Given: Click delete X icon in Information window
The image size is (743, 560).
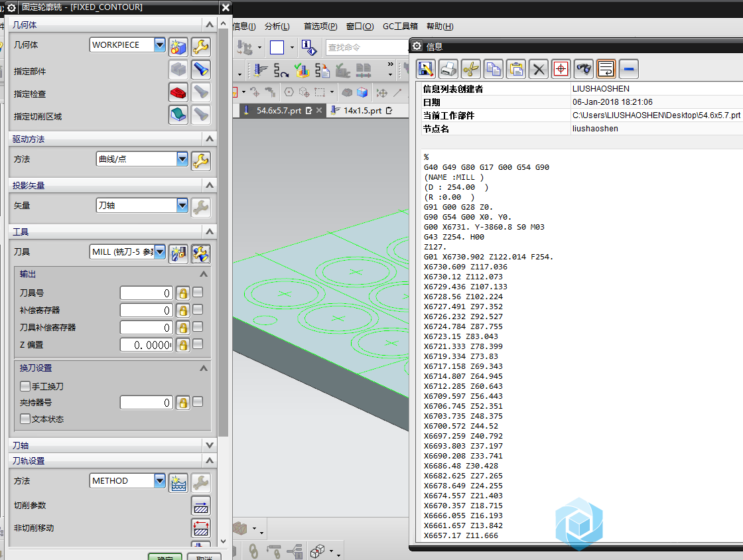Looking at the screenshot, I should tap(539, 69).
